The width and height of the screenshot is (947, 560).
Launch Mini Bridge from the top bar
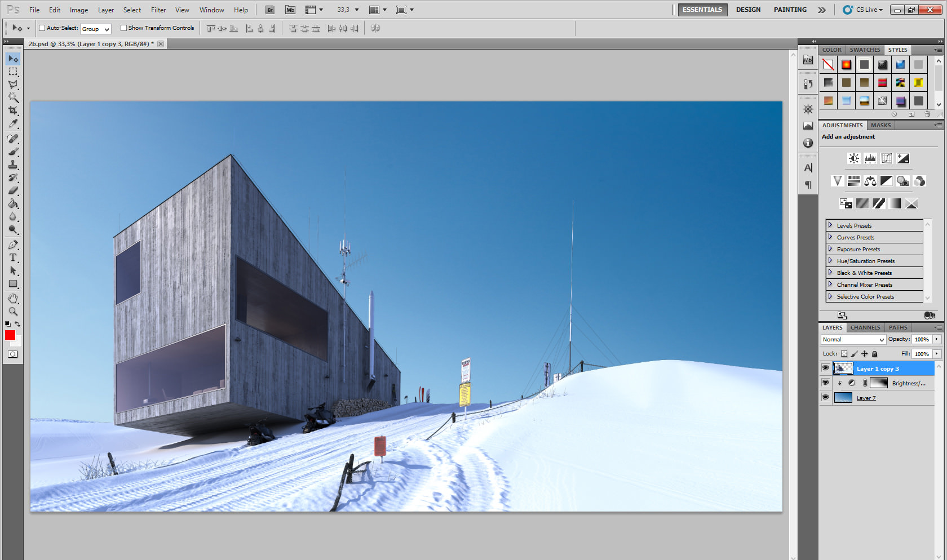(290, 10)
